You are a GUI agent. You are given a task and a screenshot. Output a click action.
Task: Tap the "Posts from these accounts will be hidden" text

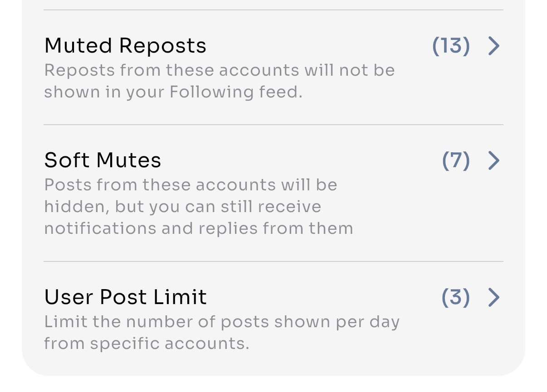tap(190, 185)
